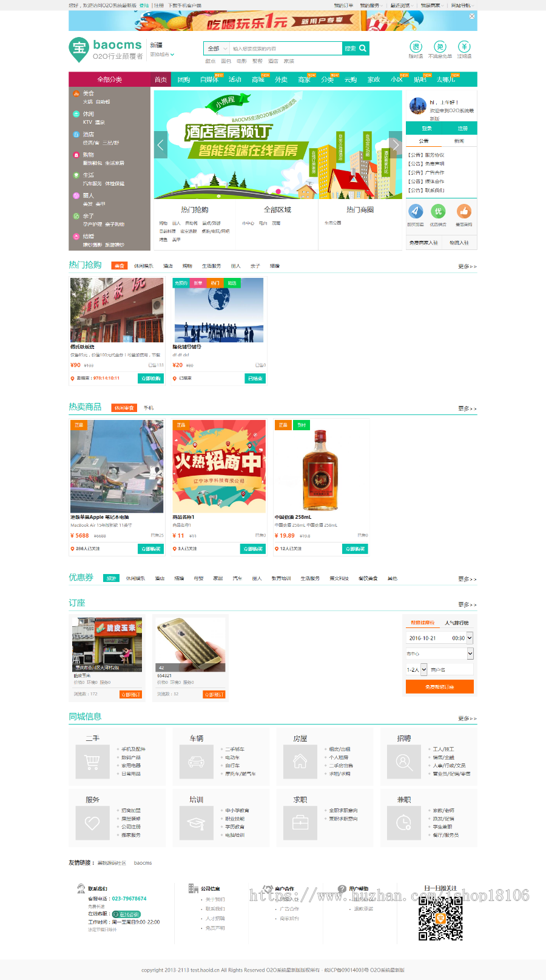Open the blue rocket 团购 shortcut icon
Image resolution: width=546 pixels, height=980 pixels.
pyautogui.click(x=416, y=211)
